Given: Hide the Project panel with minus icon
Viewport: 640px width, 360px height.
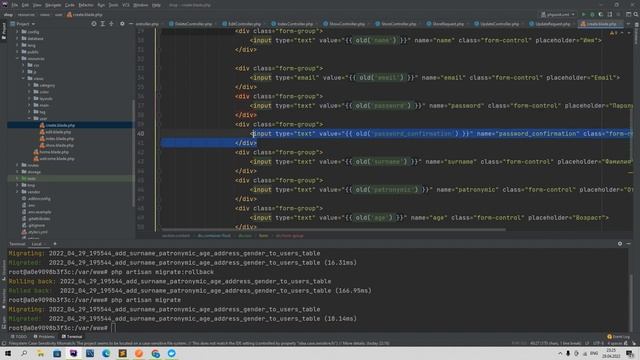Looking at the screenshot, I should 131,24.
